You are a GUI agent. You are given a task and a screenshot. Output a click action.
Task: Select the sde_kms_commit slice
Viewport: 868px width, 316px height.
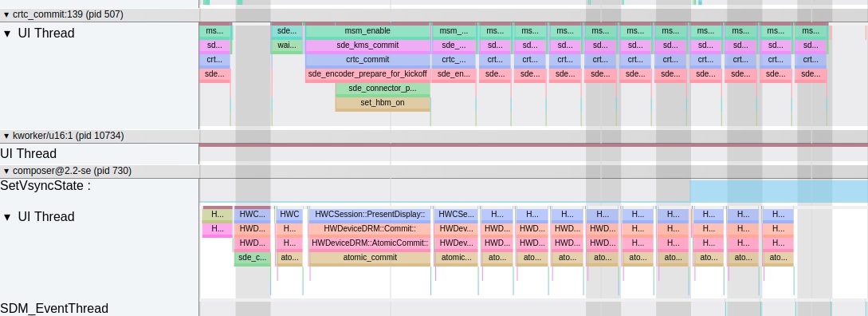tap(367, 46)
